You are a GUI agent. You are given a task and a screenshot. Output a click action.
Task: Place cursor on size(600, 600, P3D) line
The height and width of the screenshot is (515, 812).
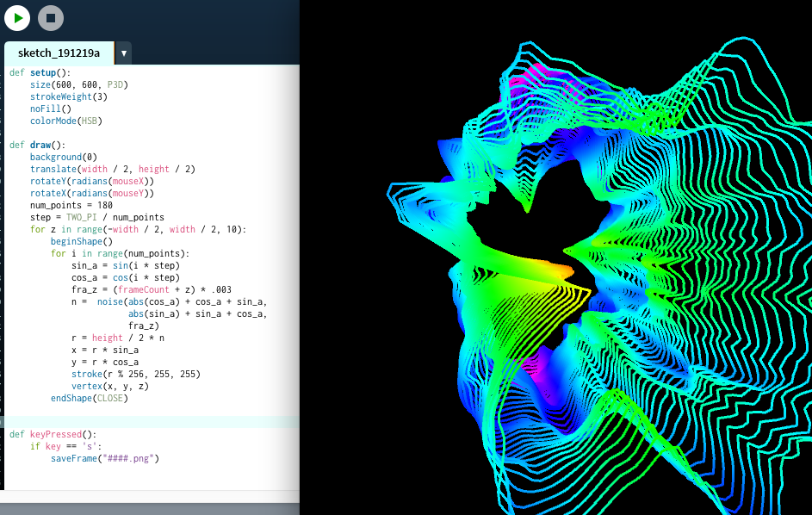click(x=77, y=85)
